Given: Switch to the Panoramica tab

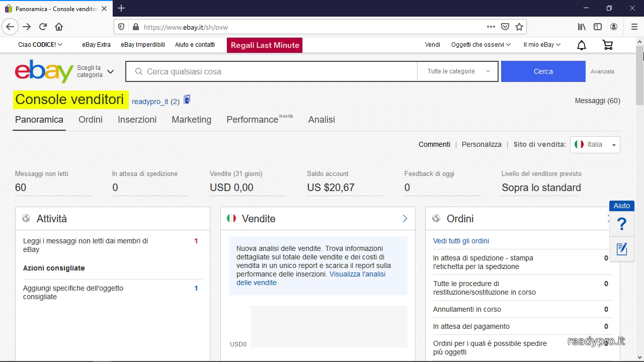Looking at the screenshot, I should 39,120.
